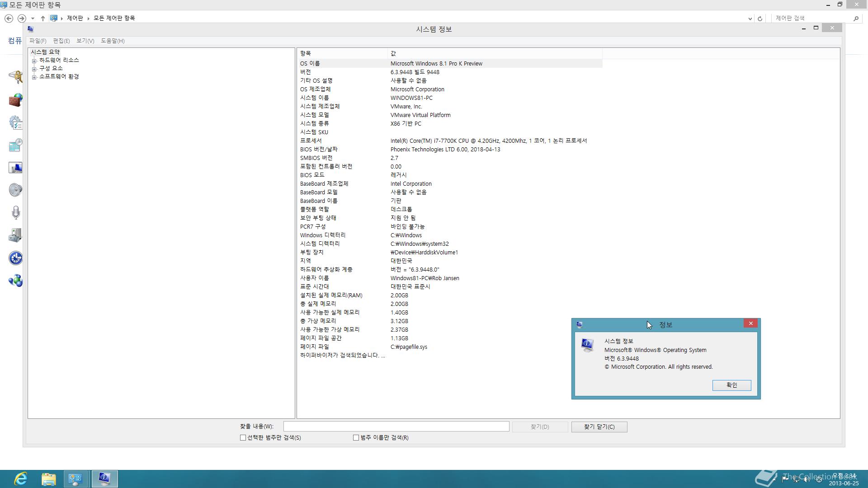Open firewall brick-wall icon in Control Panel

[15, 100]
